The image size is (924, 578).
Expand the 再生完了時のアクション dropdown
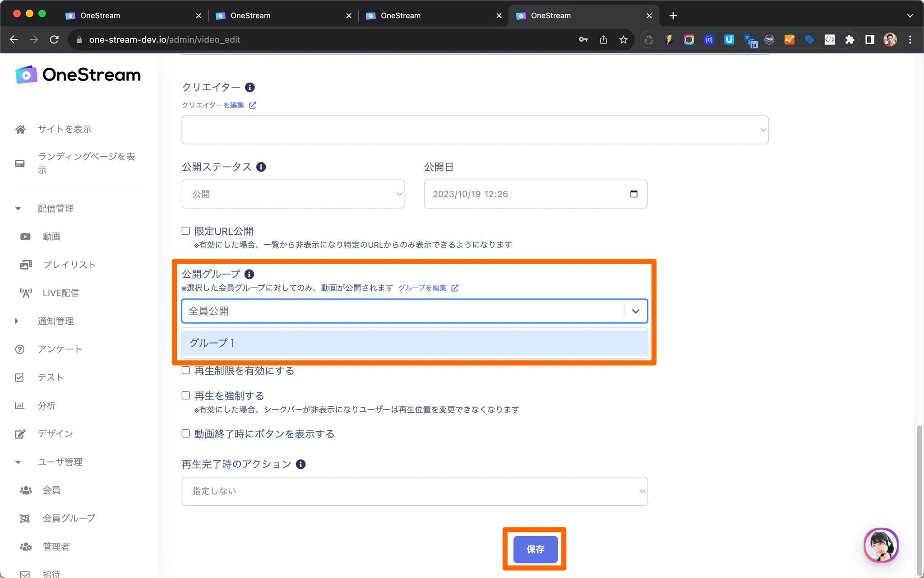[x=414, y=491]
